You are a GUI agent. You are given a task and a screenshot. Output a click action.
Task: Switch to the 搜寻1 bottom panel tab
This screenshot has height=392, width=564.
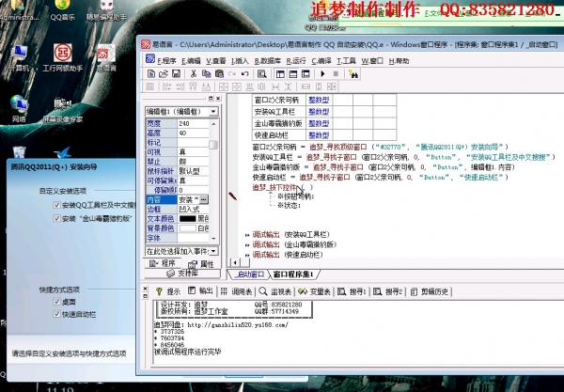[x=352, y=291]
